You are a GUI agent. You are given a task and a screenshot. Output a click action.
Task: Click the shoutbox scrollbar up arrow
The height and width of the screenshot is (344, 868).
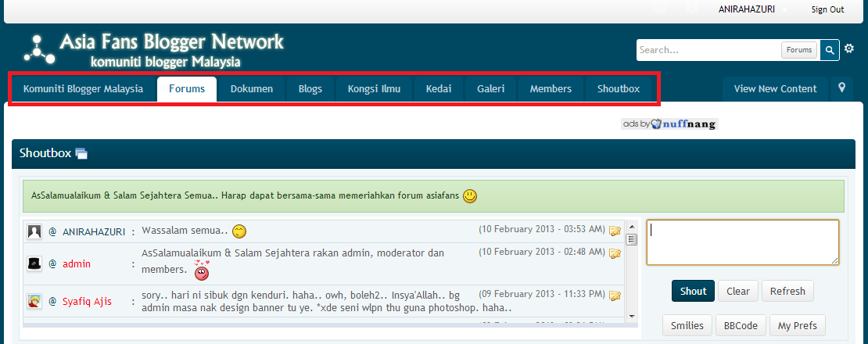(632, 226)
